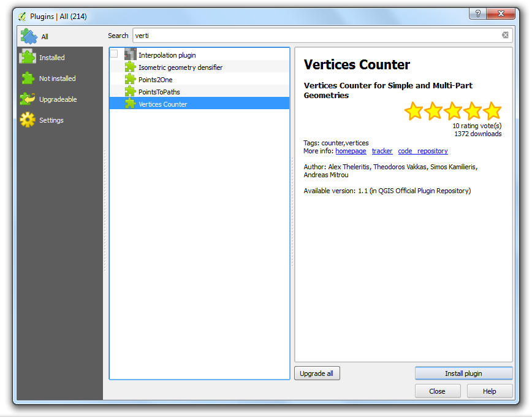532x417 pixels.
Task: Click the title bar question mark help button
Action: coord(477,13)
